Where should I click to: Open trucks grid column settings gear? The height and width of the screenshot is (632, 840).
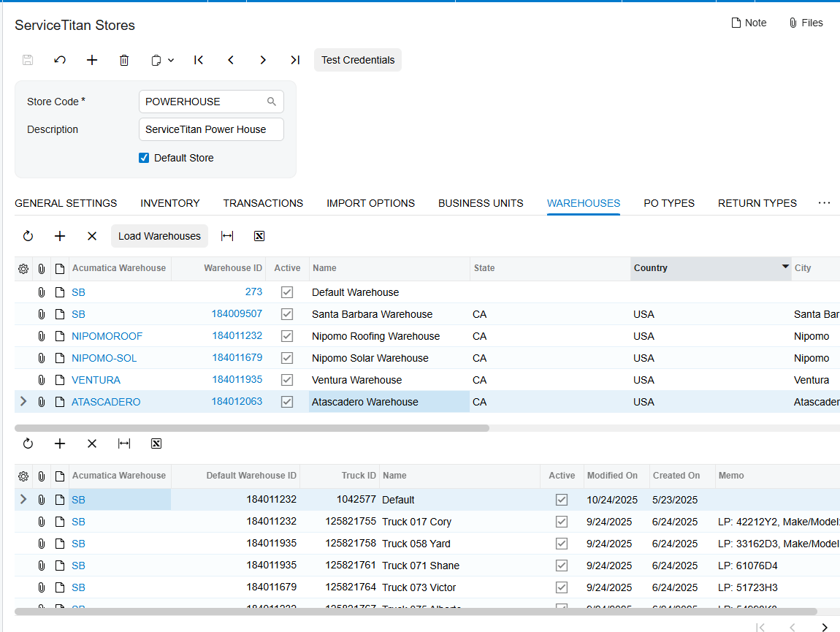point(23,476)
